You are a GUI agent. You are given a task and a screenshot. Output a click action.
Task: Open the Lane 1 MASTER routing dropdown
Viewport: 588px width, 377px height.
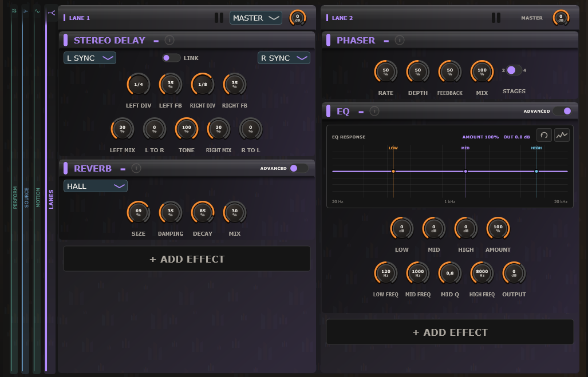(256, 18)
